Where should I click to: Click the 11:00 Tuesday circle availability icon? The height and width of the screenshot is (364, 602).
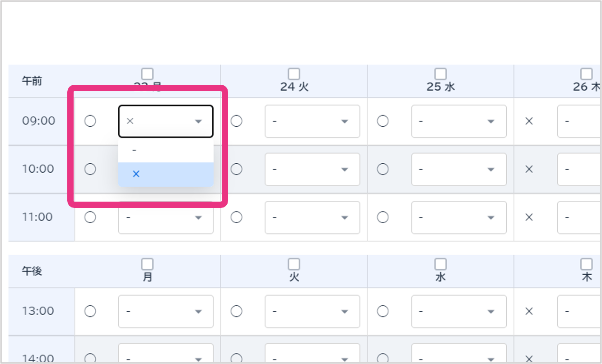[237, 217]
